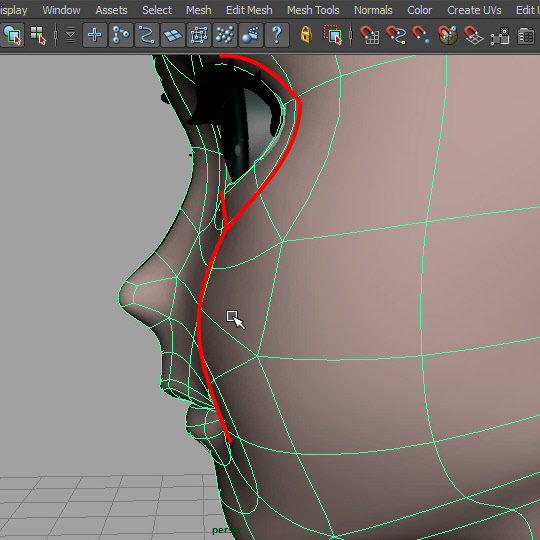Enable snap to curves magnet

tap(396, 35)
